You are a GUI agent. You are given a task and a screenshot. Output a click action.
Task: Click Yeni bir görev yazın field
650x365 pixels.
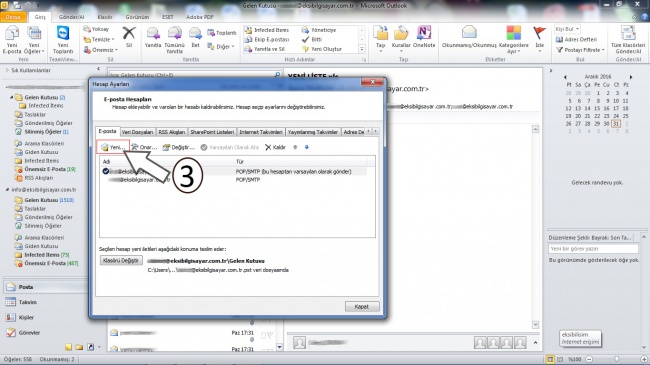click(x=593, y=249)
